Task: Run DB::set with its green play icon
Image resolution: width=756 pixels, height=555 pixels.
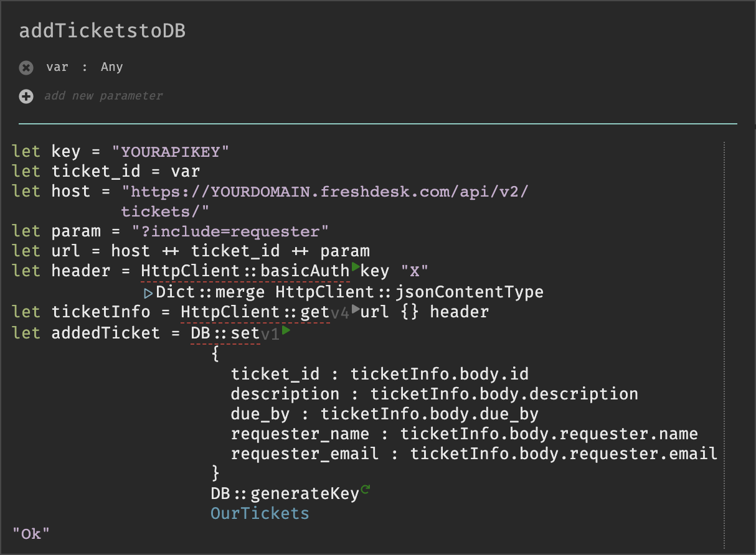Action: 286,330
